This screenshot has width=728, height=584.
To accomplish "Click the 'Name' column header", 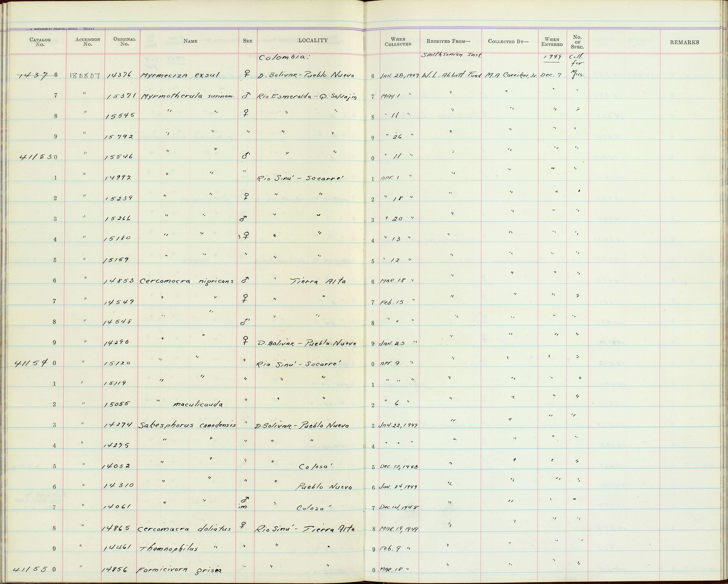I will point(190,41).
